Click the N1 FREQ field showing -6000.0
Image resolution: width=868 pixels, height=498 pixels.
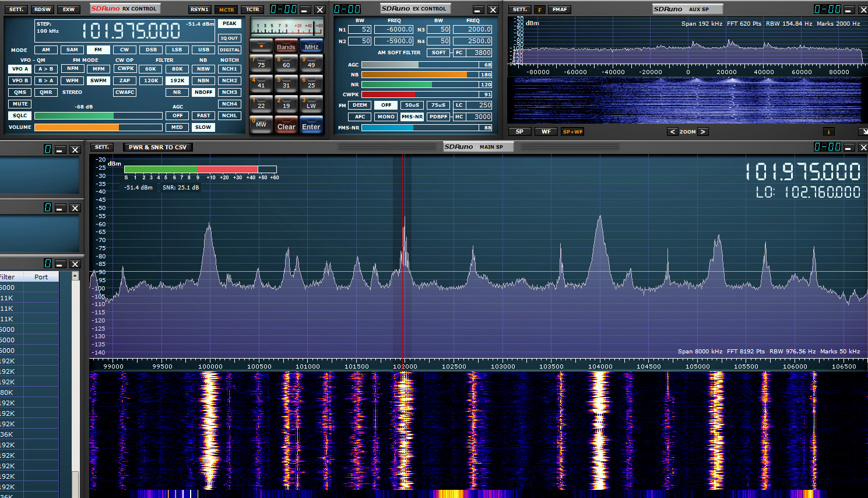(x=394, y=29)
